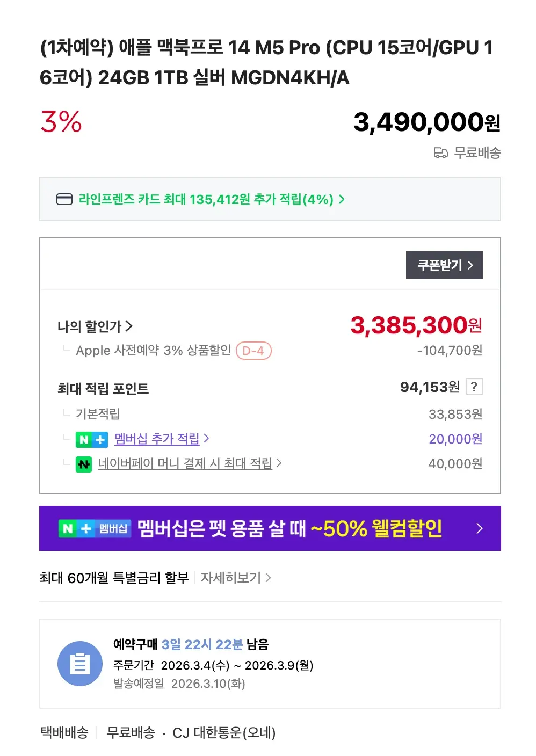The height and width of the screenshot is (756, 536).
Task: Click the free delivery truck icon
Action: point(440,153)
